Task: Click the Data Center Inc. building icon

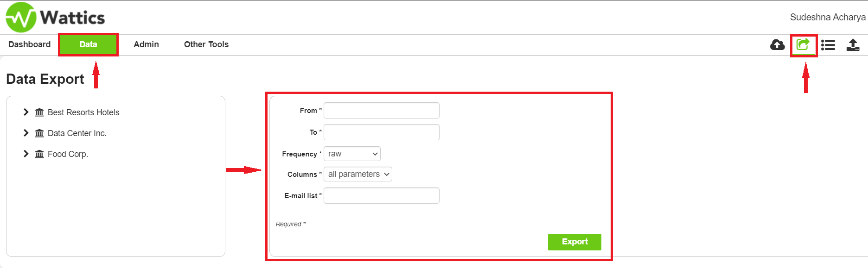Action: [x=39, y=133]
